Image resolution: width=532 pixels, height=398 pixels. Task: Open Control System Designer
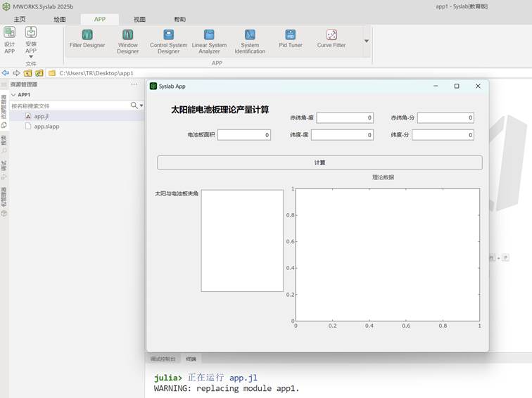click(x=169, y=41)
